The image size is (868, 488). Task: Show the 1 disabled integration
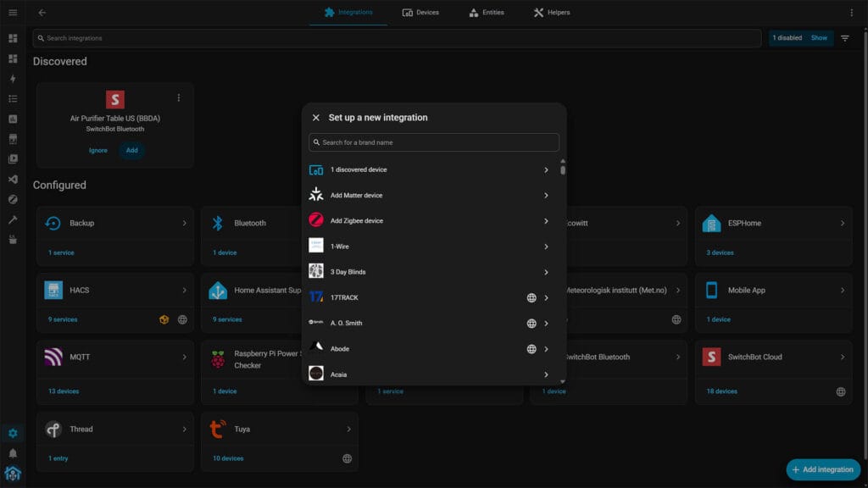(819, 38)
